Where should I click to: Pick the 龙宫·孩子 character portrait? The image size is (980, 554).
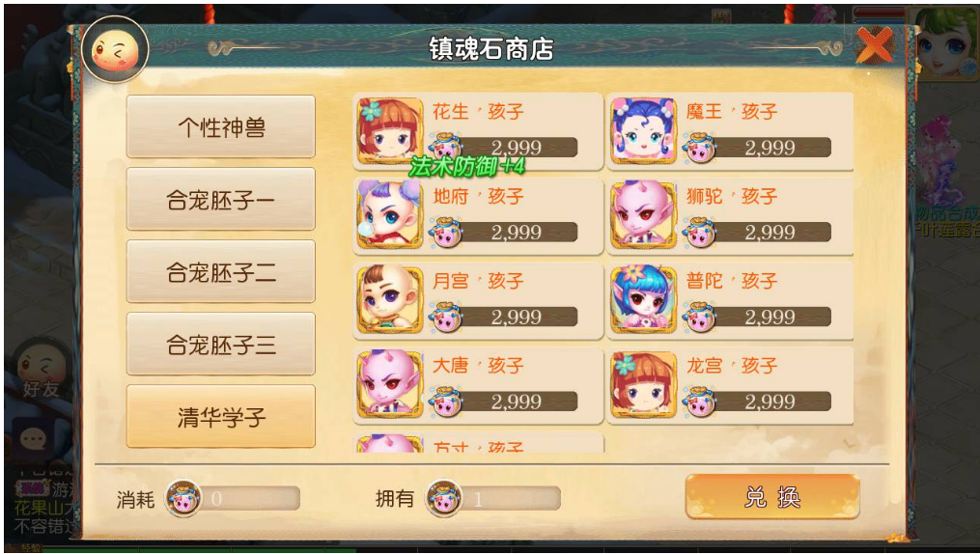tap(643, 384)
